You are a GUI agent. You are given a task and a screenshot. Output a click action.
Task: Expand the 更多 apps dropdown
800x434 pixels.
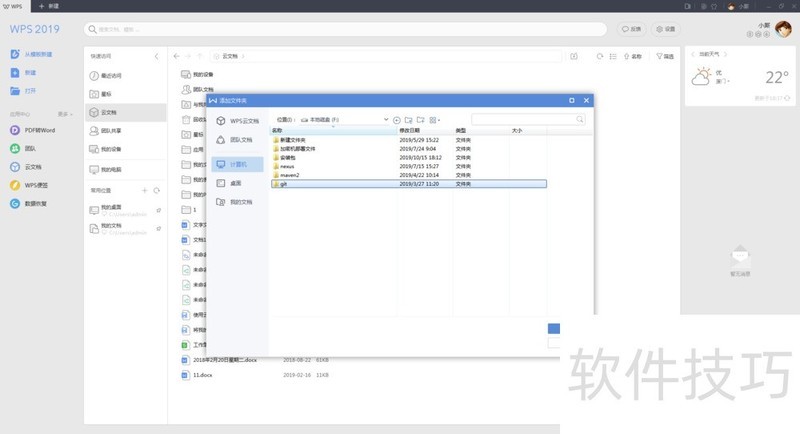tap(65, 114)
